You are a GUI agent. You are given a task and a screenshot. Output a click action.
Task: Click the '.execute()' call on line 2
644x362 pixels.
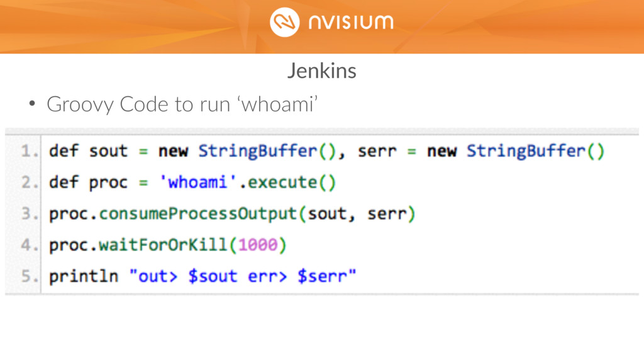[287, 182]
